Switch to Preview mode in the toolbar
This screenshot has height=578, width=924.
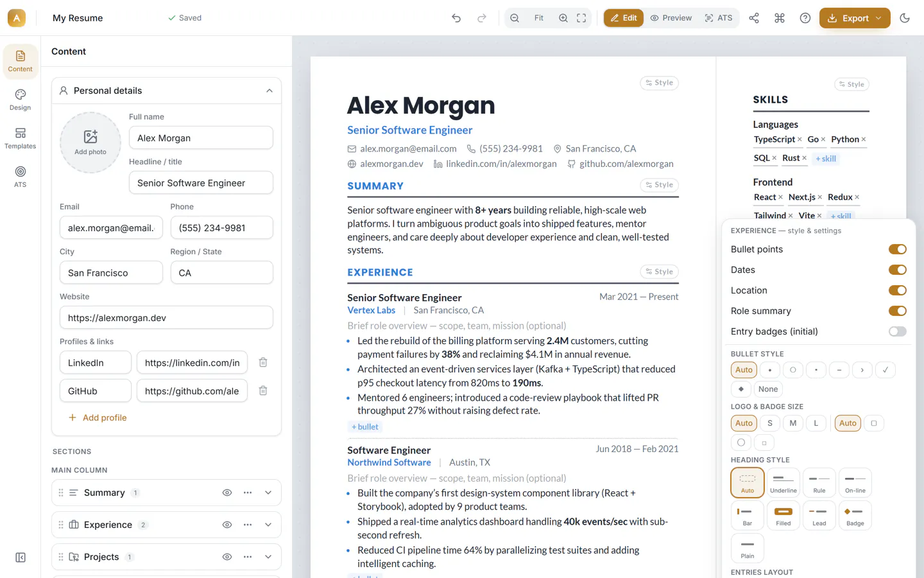click(x=671, y=18)
